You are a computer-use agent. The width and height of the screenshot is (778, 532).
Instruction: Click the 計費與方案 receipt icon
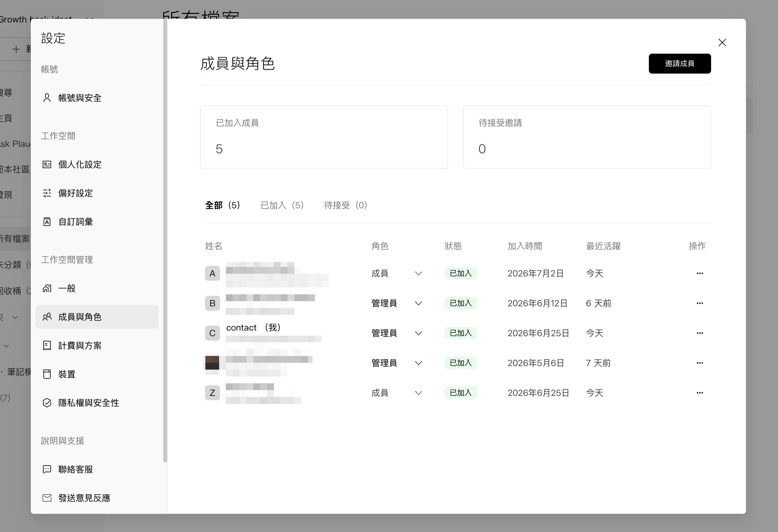point(47,345)
